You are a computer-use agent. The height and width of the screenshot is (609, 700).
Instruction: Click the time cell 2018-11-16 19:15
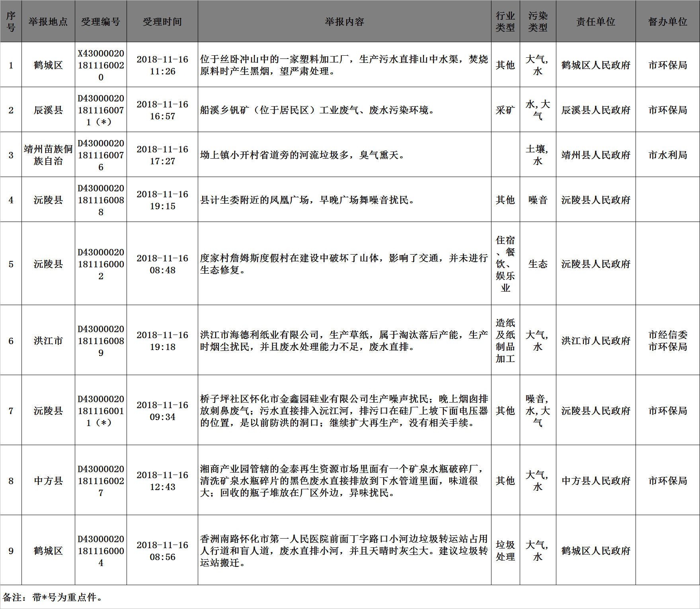162,200
